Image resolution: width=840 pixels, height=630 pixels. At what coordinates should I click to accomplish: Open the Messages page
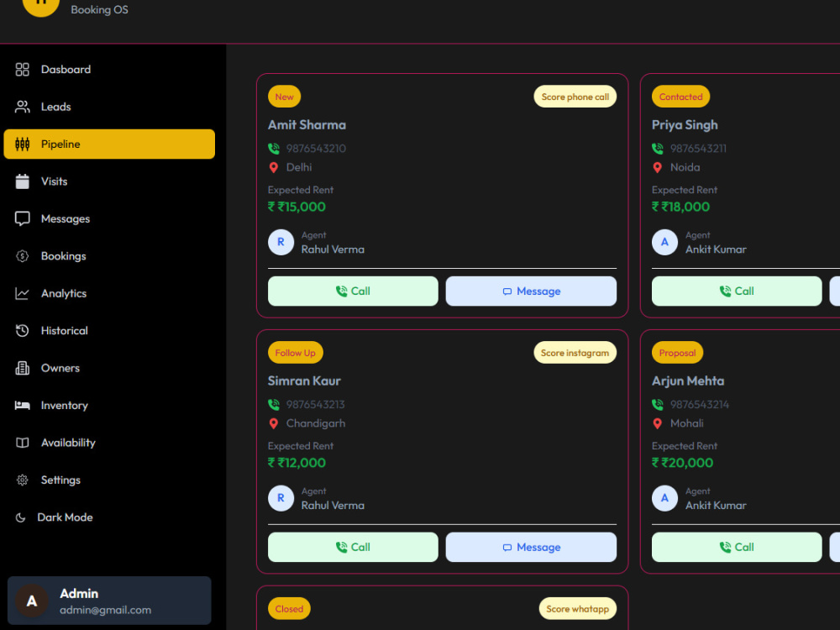109,218
